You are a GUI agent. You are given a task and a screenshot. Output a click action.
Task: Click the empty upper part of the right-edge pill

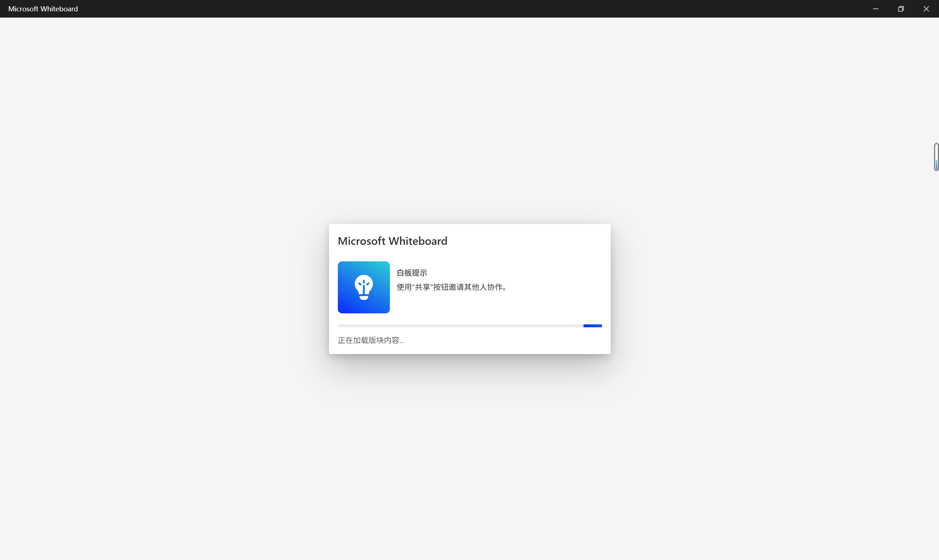pyautogui.click(x=937, y=152)
